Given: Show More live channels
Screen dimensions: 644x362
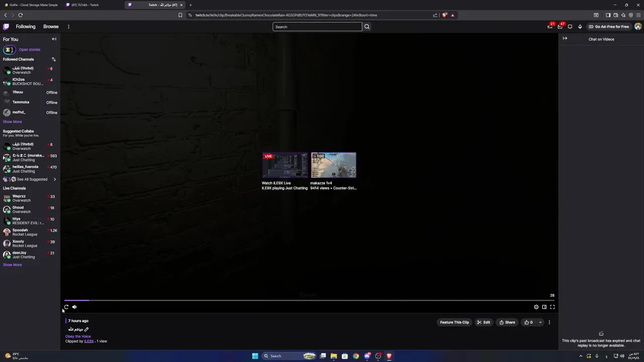Looking at the screenshot, I should [x=12, y=265].
